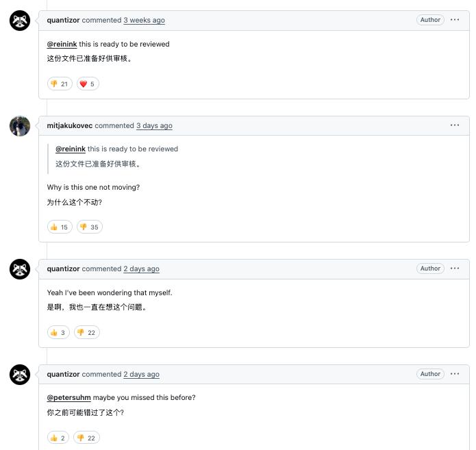
Task: Click mitjakukovec's profile avatar
Action: pyautogui.click(x=20, y=126)
